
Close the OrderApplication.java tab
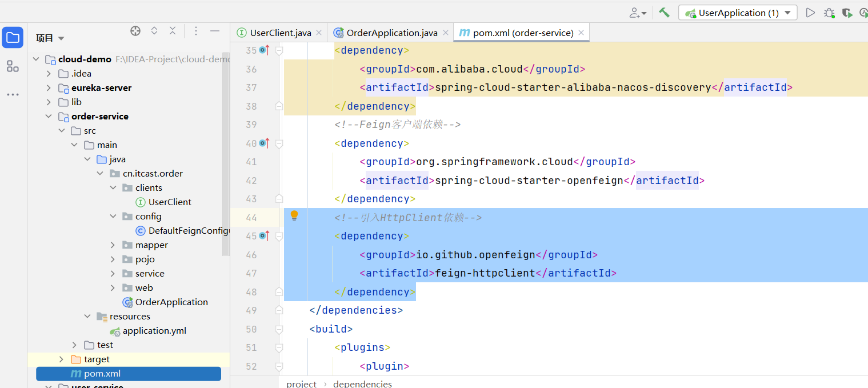click(x=445, y=33)
